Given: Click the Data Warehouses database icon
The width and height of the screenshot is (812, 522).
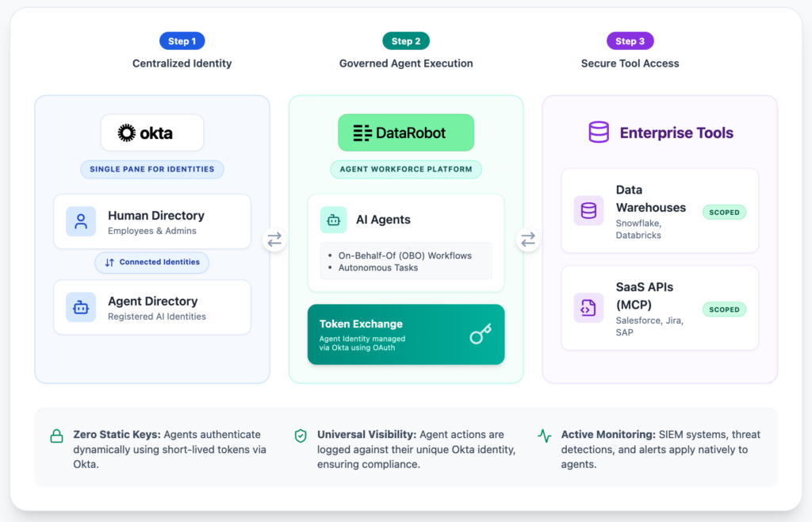Looking at the screenshot, I should click(588, 210).
